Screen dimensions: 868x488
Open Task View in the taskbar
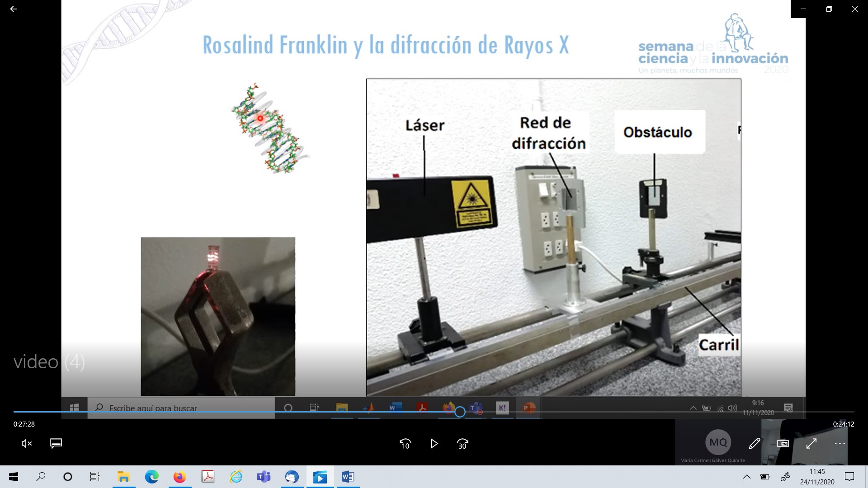click(x=95, y=477)
